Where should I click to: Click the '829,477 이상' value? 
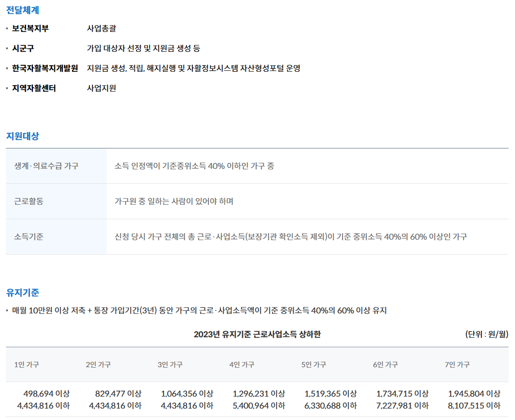click(x=118, y=394)
